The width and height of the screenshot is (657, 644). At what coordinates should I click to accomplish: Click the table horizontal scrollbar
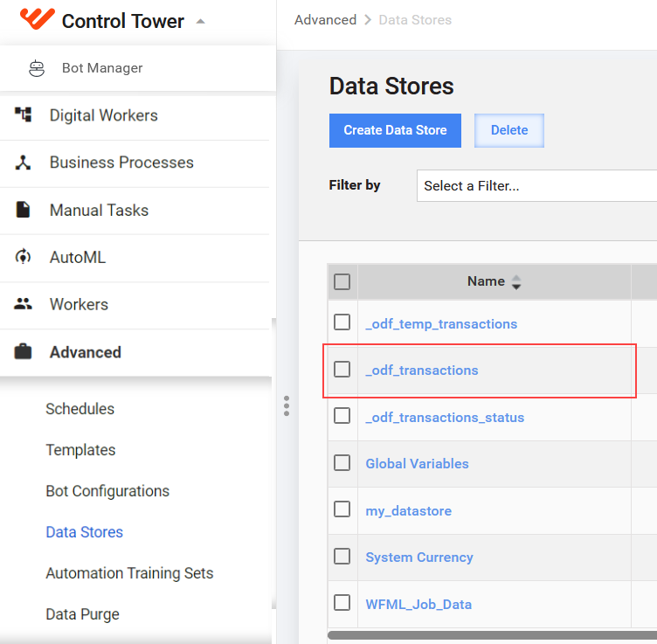click(x=492, y=635)
